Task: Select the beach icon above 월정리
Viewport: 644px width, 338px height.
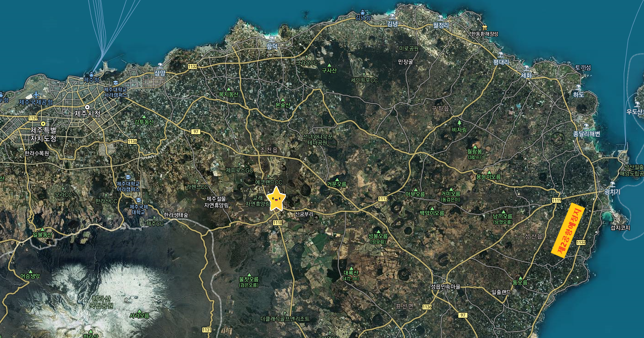Action: click(440, 19)
